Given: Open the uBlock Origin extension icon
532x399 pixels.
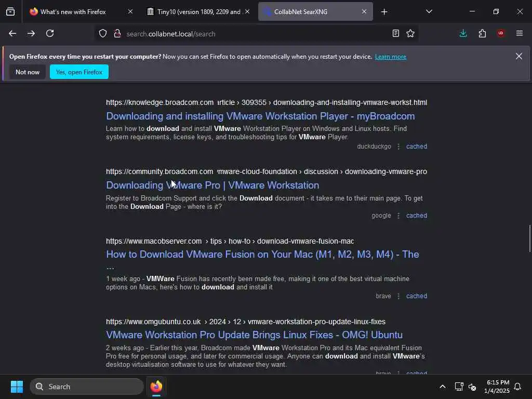Looking at the screenshot, I should pyautogui.click(x=501, y=33).
